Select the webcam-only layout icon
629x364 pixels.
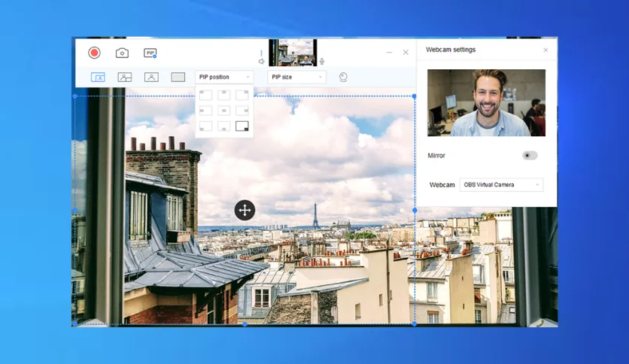coord(151,77)
